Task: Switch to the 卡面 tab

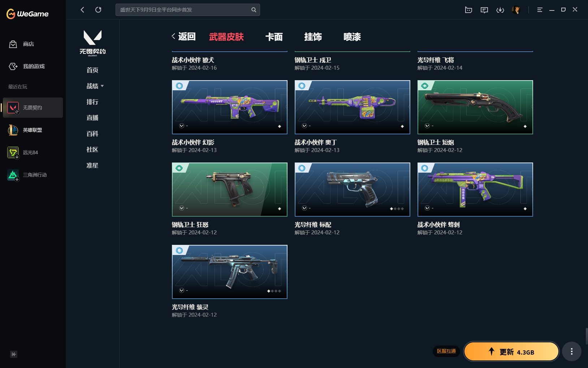Action: (274, 37)
